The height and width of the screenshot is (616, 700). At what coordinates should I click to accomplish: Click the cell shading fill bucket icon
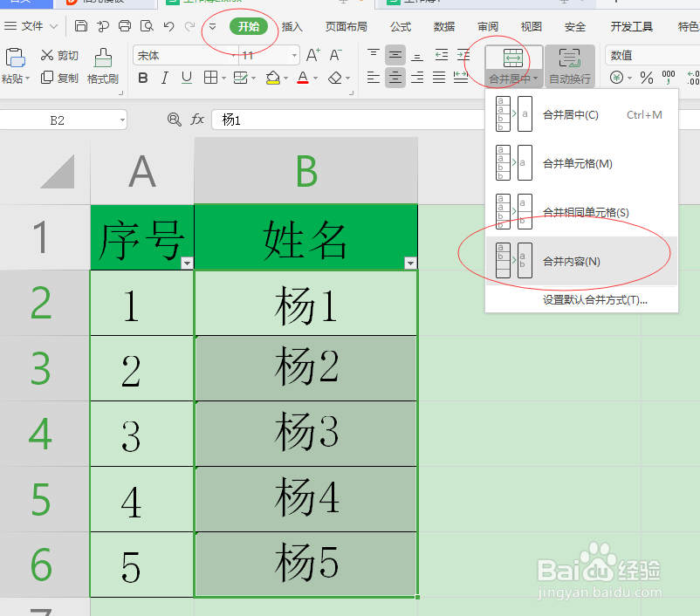click(273, 78)
